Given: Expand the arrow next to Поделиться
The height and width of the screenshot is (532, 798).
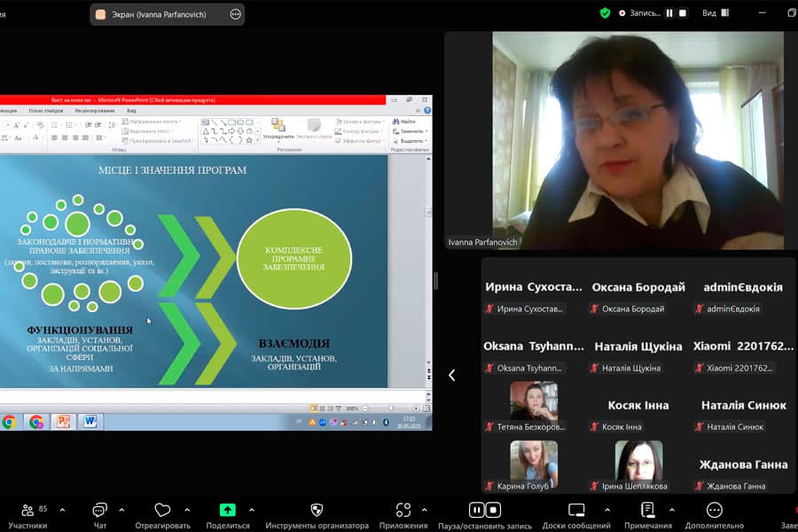Looking at the screenshot, I should coord(252,510).
